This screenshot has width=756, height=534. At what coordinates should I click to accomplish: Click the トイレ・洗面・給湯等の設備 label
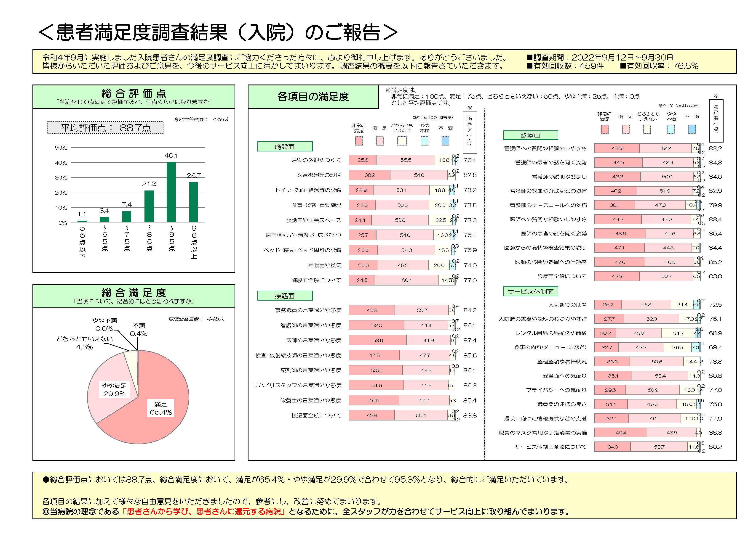(x=308, y=190)
